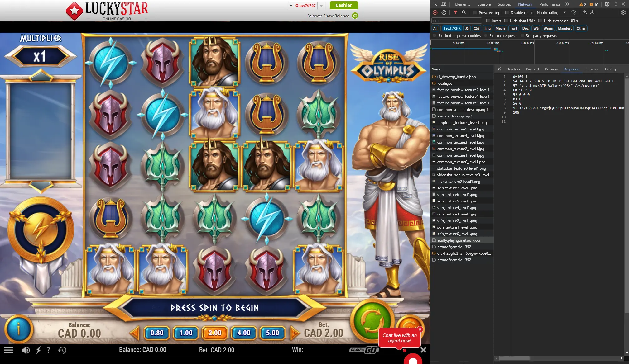Mute the game sound speaker icon
This screenshot has height=364, width=629.
point(26,350)
